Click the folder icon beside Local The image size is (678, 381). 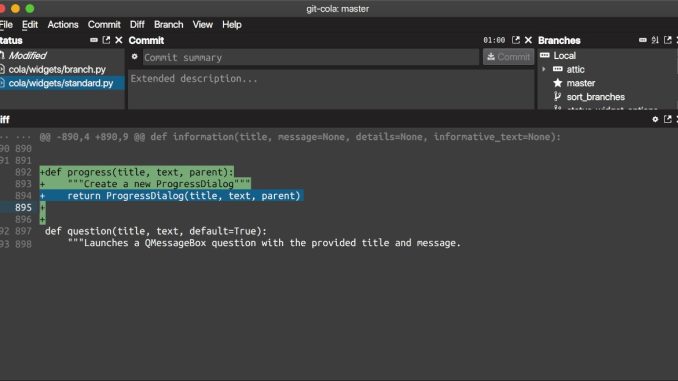545,55
